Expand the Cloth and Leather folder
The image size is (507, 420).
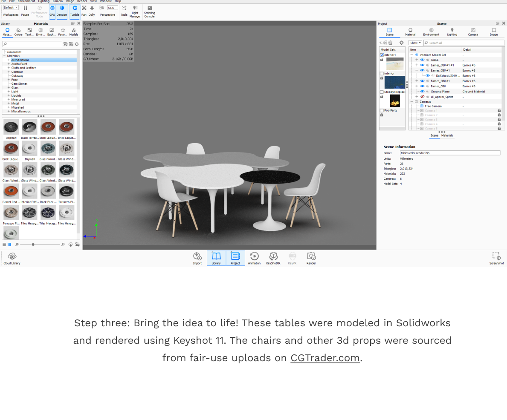pyautogui.click(x=9, y=68)
